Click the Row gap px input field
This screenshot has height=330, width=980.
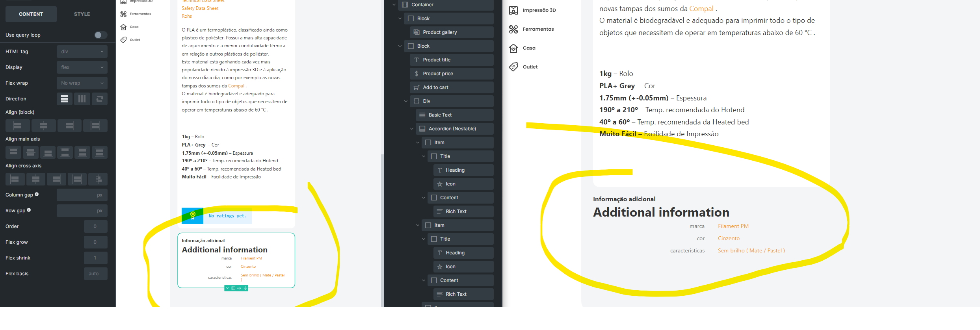point(82,211)
